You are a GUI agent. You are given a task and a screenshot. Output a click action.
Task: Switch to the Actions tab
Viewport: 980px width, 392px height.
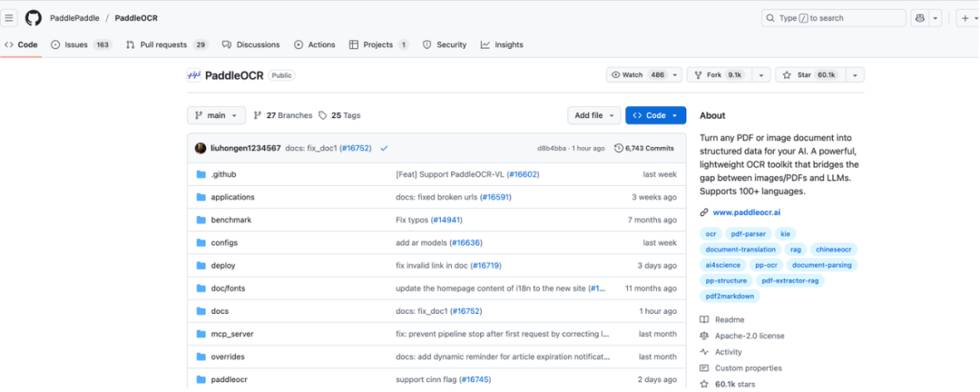315,45
